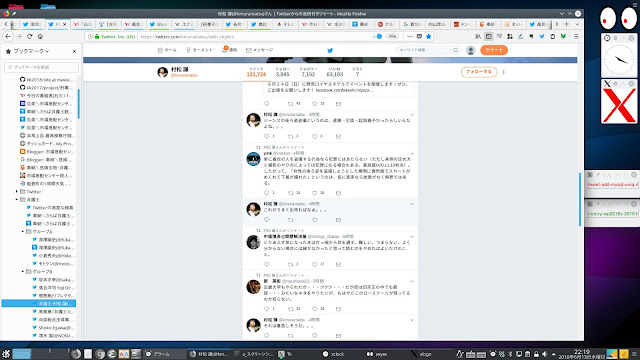This screenshot has height=360, width=640.
Task: Open the page actions ellipsis in URL bar
Action: [410, 36]
